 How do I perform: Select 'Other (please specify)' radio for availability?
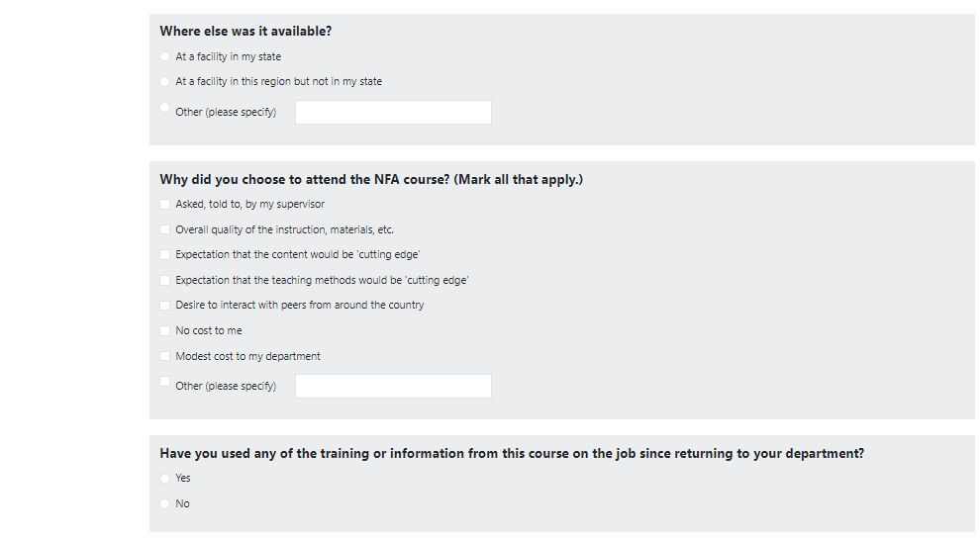pyautogui.click(x=164, y=107)
